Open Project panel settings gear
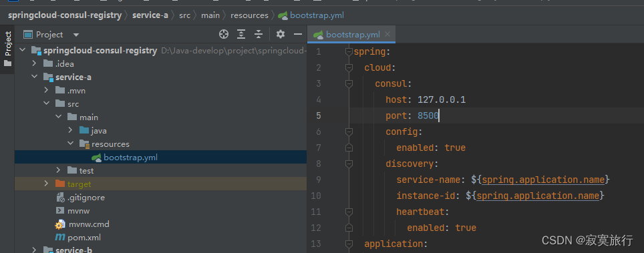Image resolution: width=644 pixels, height=253 pixels. coord(281,34)
